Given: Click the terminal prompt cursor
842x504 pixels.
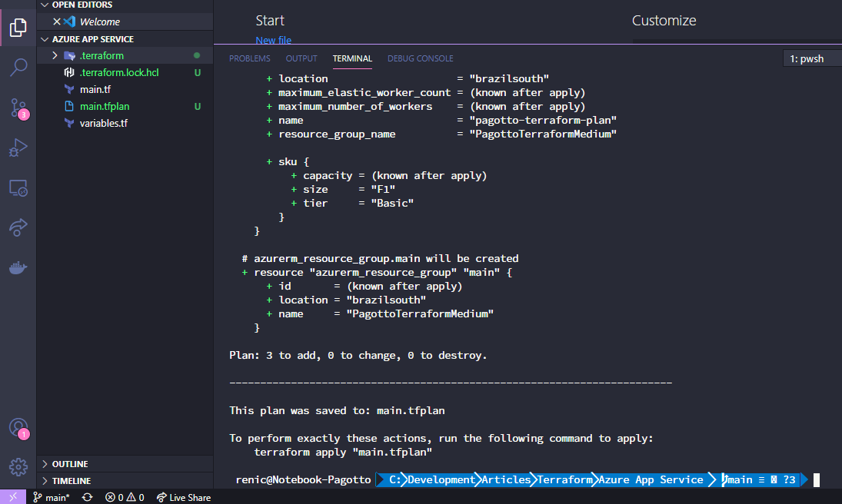Looking at the screenshot, I should pos(816,480).
